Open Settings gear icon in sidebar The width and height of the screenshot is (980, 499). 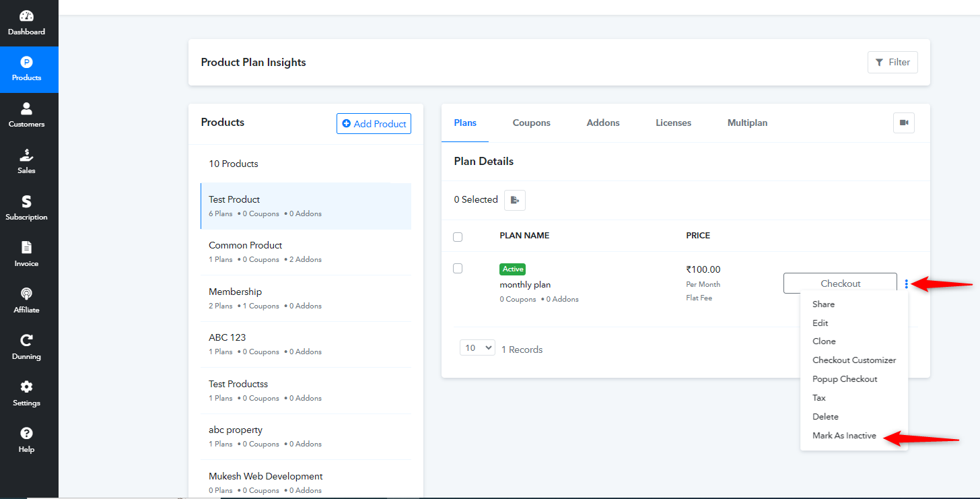(x=26, y=387)
